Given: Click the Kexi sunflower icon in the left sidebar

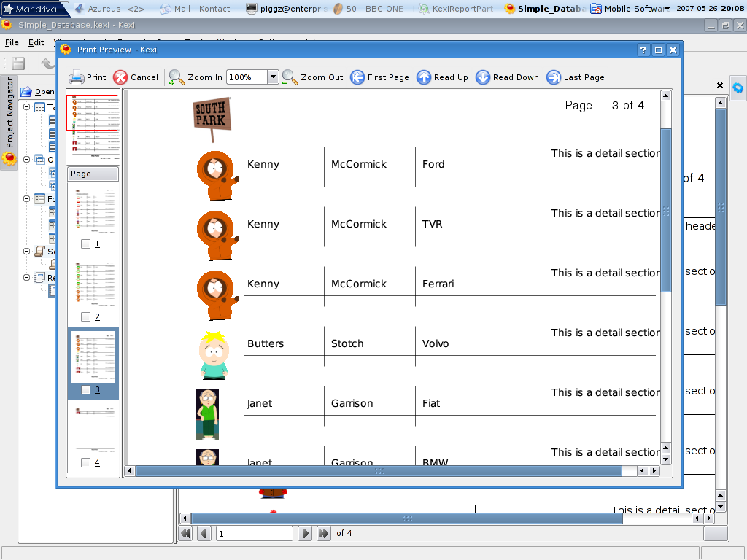Looking at the screenshot, I should [9, 158].
